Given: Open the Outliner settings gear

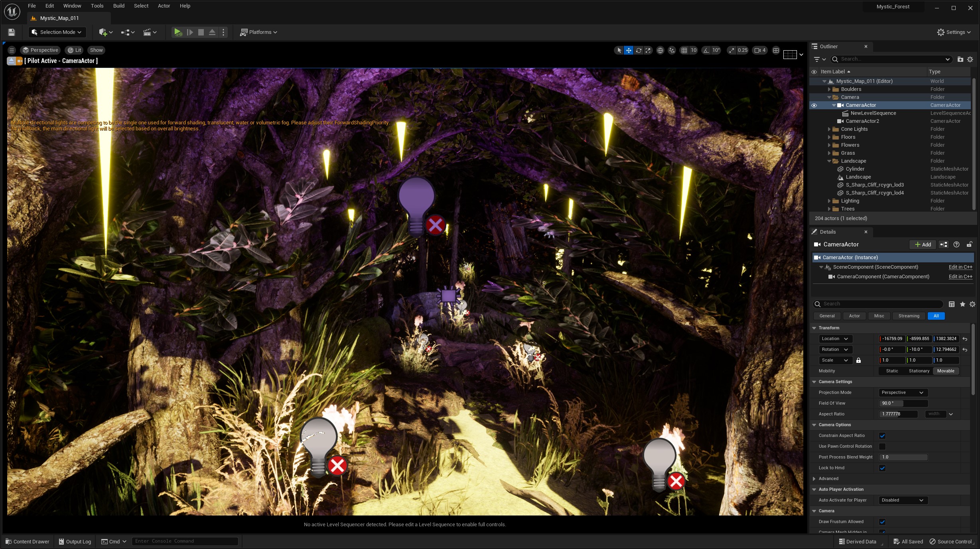Looking at the screenshot, I should pos(970,59).
